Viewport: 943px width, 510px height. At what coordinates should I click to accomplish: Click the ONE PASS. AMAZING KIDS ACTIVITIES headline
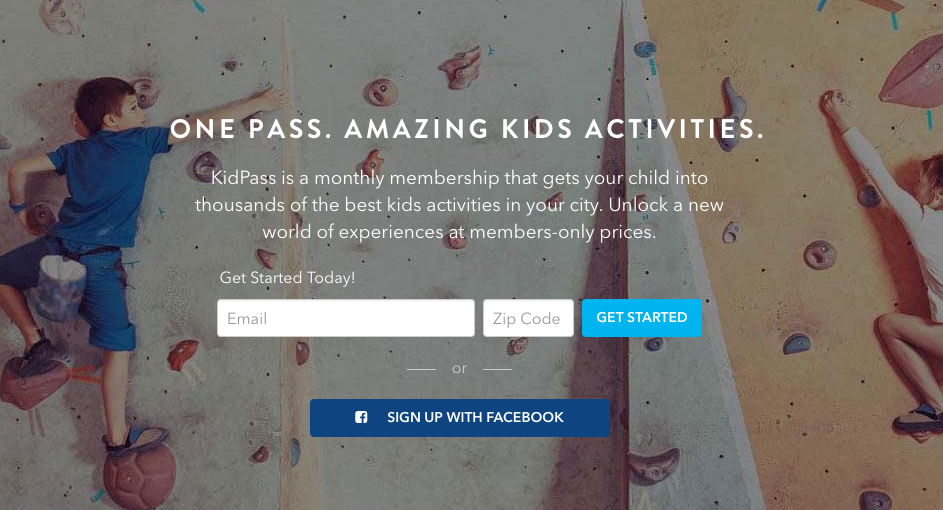coord(467,130)
